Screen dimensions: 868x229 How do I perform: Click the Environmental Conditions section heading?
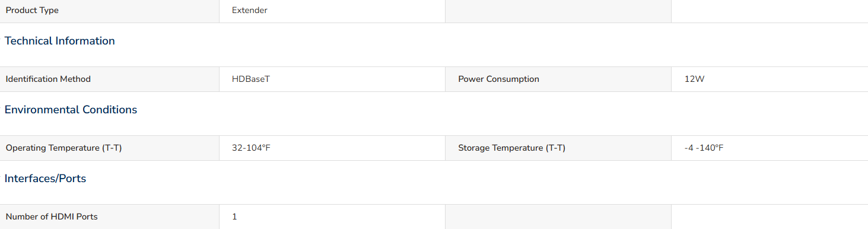pos(71,110)
